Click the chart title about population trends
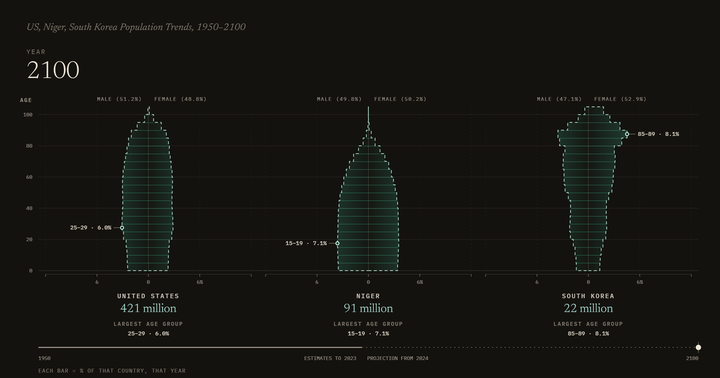The height and width of the screenshot is (378, 720). coord(136,27)
